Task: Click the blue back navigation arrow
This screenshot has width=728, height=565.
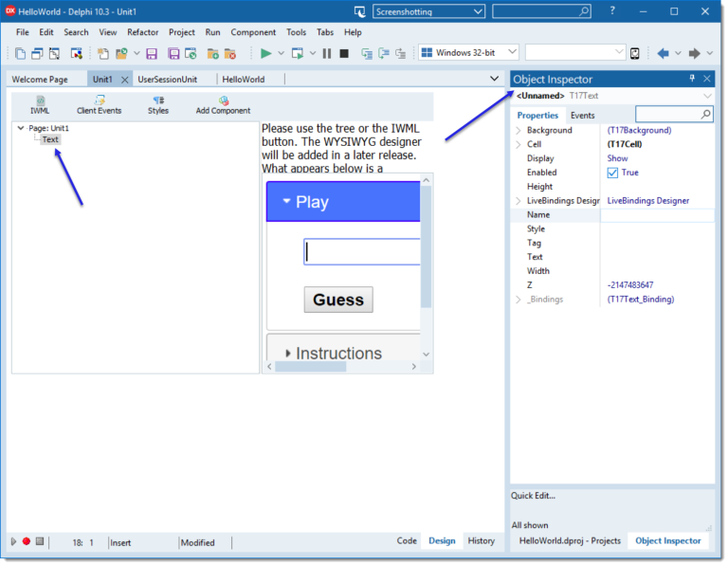Action: [x=663, y=53]
